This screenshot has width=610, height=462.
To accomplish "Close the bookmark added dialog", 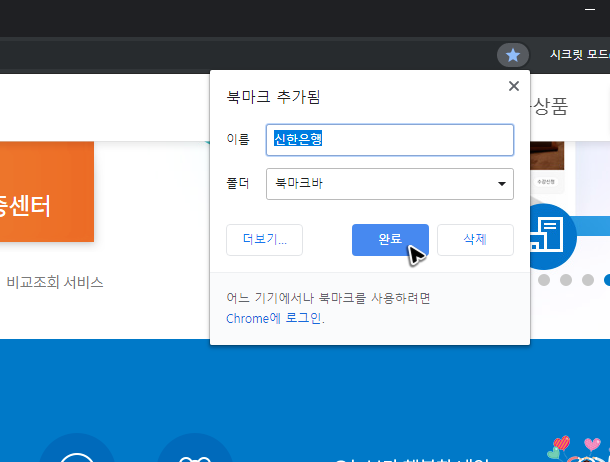I will (514, 86).
